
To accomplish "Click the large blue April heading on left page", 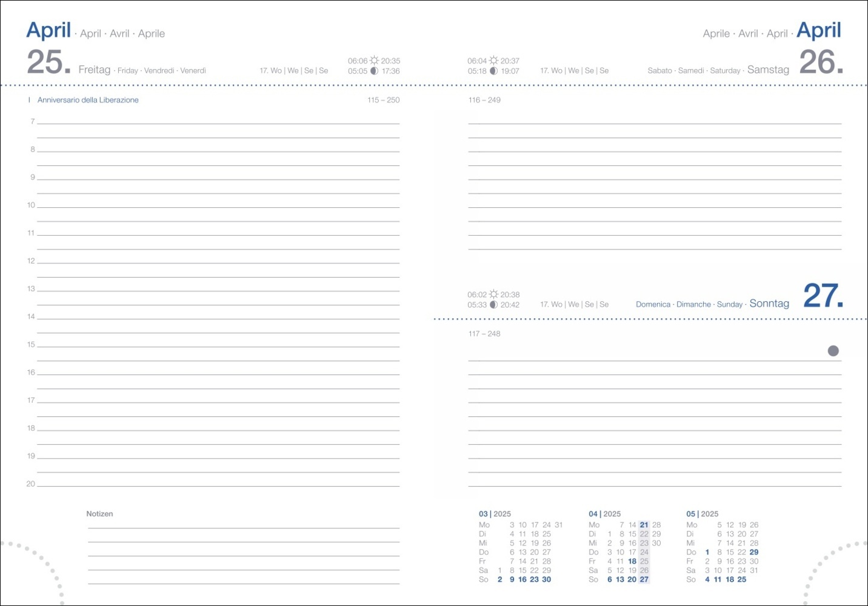I will coord(48,30).
